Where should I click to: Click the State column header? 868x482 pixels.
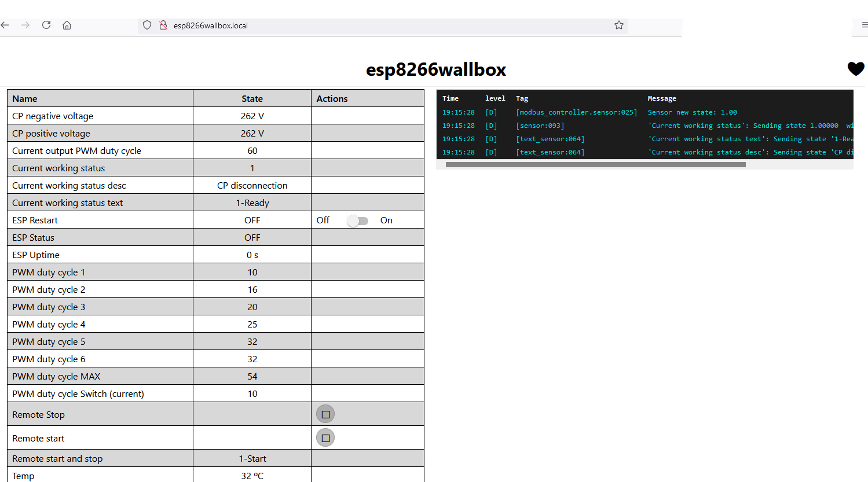[252, 98]
